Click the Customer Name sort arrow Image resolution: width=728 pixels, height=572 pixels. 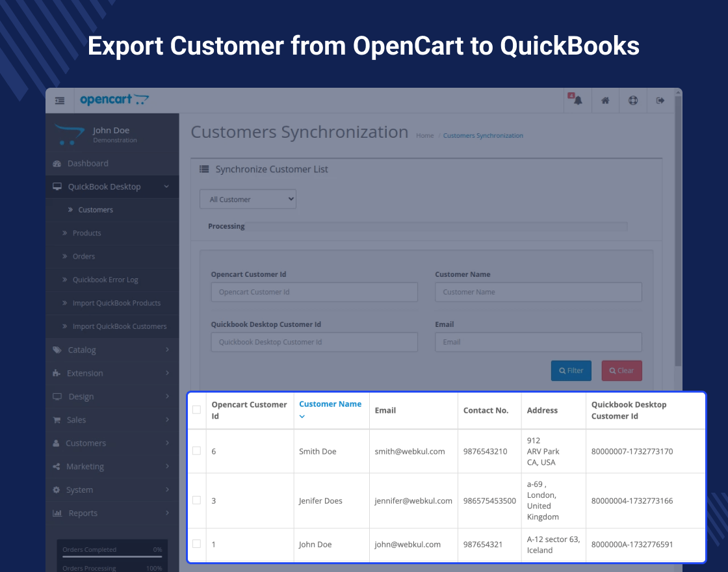(302, 417)
